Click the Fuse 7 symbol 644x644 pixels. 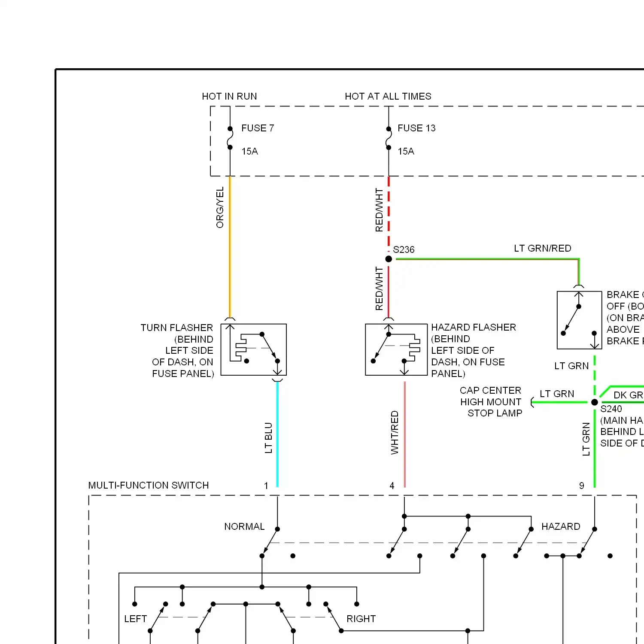[230, 138]
